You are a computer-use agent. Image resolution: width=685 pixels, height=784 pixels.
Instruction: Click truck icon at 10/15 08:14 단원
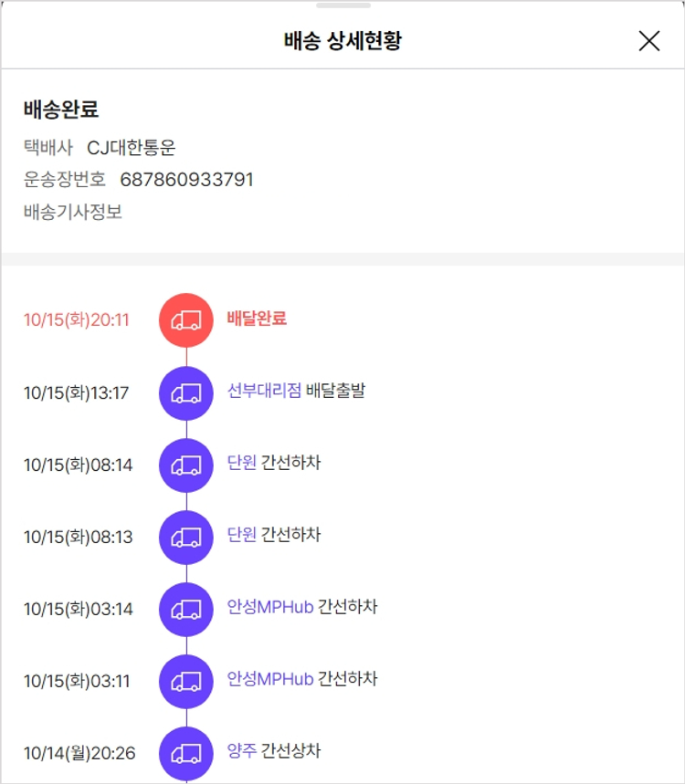coord(186,465)
